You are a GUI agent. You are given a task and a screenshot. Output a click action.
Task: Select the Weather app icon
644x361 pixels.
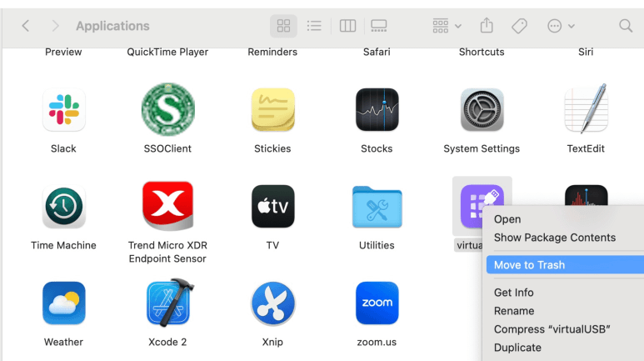pyautogui.click(x=63, y=303)
